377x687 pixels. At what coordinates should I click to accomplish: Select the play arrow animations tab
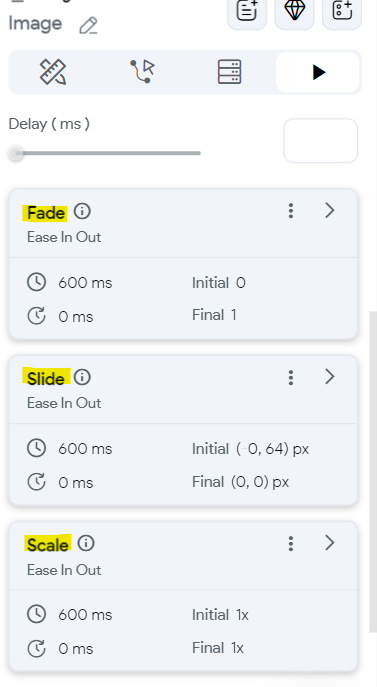[x=318, y=72]
